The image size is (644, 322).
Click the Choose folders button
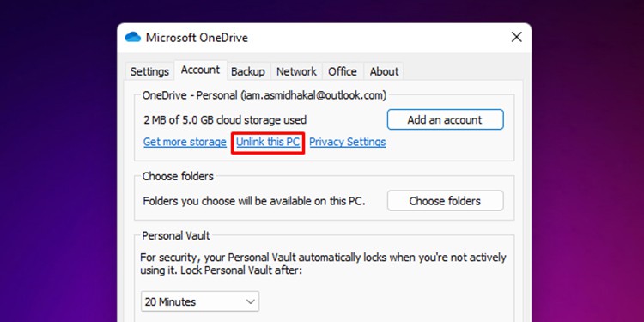point(445,201)
